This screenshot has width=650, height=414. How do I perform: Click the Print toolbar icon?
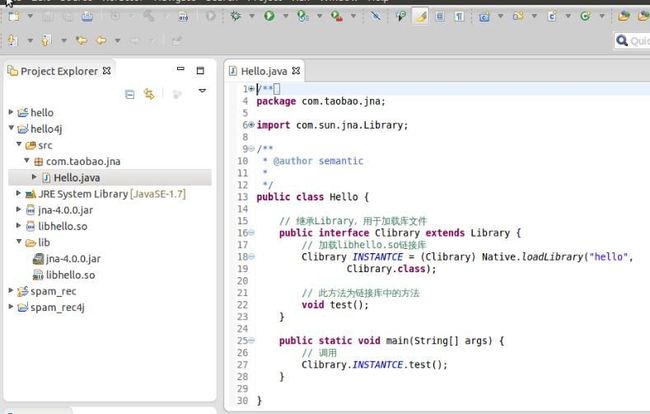(x=87, y=16)
